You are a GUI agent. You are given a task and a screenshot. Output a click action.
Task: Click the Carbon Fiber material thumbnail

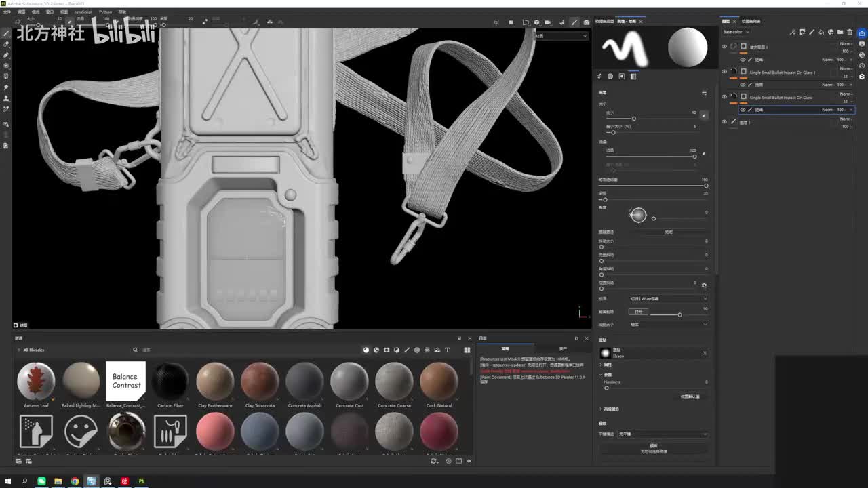(x=170, y=380)
